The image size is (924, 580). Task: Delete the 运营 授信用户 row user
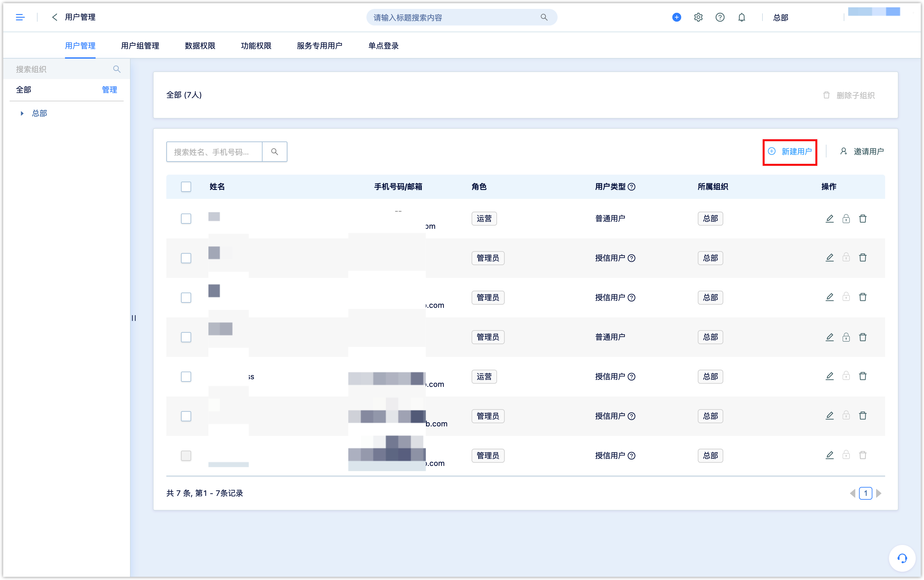pyautogui.click(x=863, y=376)
